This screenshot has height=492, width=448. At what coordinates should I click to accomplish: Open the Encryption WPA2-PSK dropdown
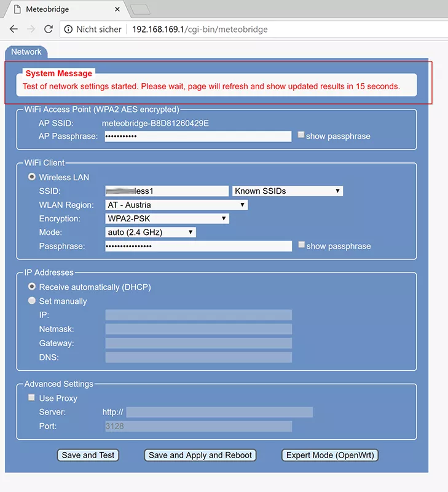167,219
